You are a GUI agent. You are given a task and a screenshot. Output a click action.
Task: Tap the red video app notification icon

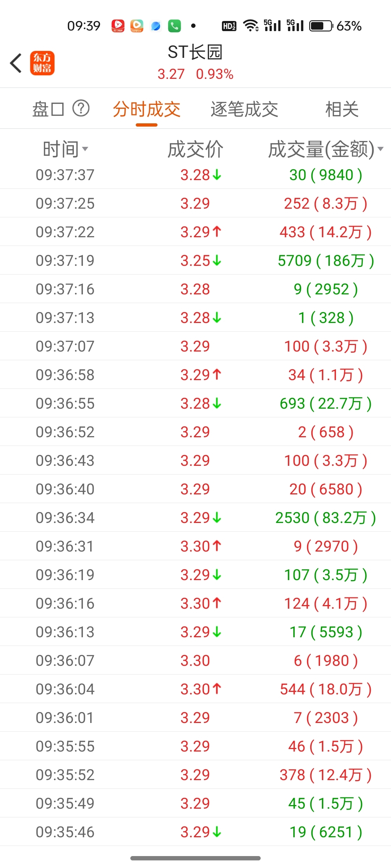pos(118,26)
